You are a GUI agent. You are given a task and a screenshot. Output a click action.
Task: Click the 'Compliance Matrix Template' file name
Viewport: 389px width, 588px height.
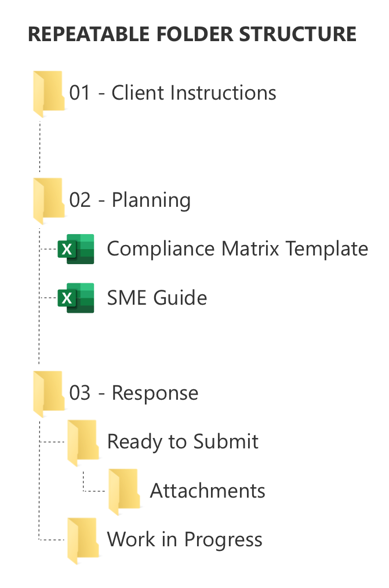click(x=238, y=249)
